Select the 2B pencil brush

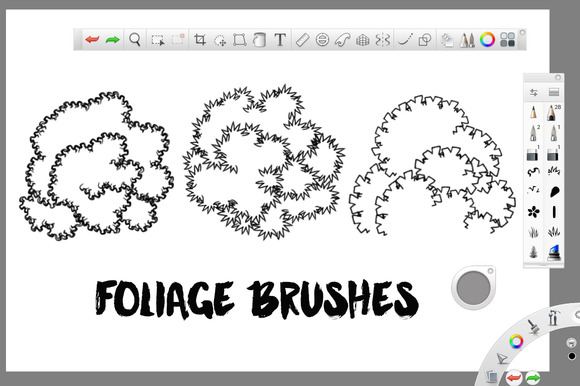click(553, 112)
